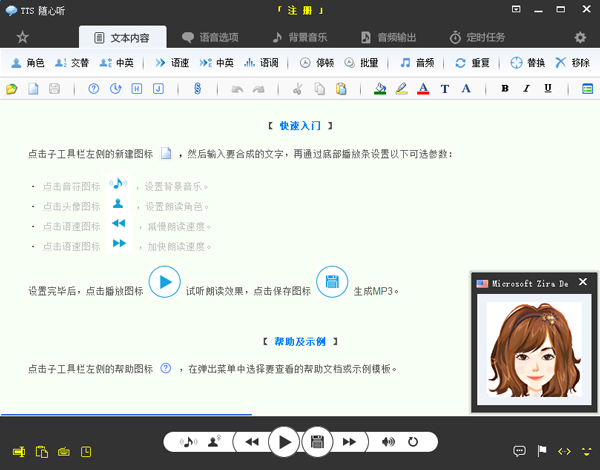Viewport: 600px width, 470px height.
Task: Open the 定时任务 tab
Action: tap(483, 38)
